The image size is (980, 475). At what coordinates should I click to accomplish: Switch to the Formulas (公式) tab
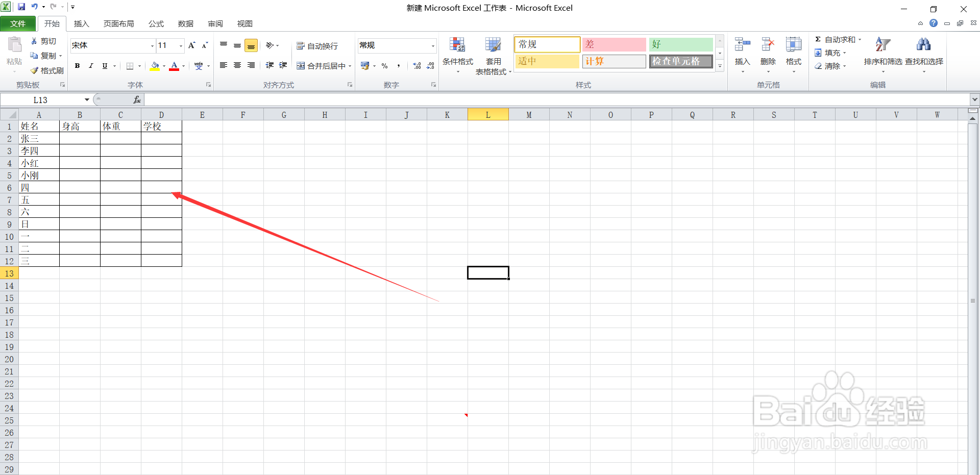tap(156, 23)
